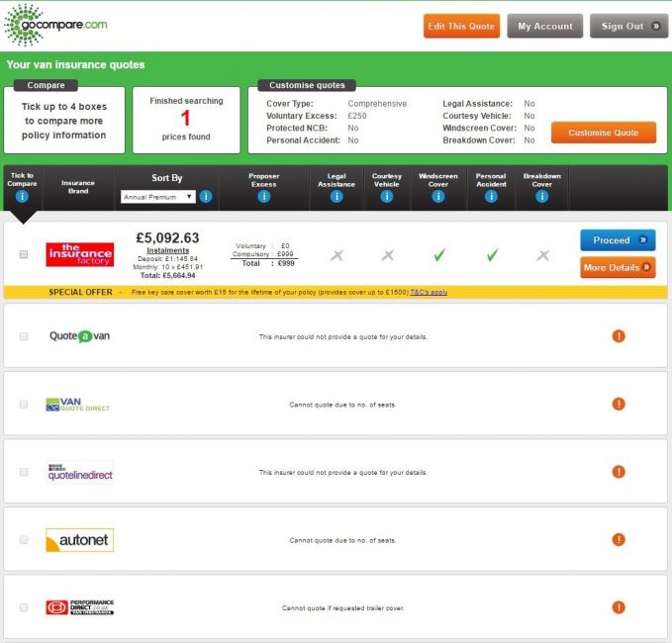This screenshot has height=643, width=672.
Task: Click the Edit This Quote button
Action: click(x=461, y=26)
